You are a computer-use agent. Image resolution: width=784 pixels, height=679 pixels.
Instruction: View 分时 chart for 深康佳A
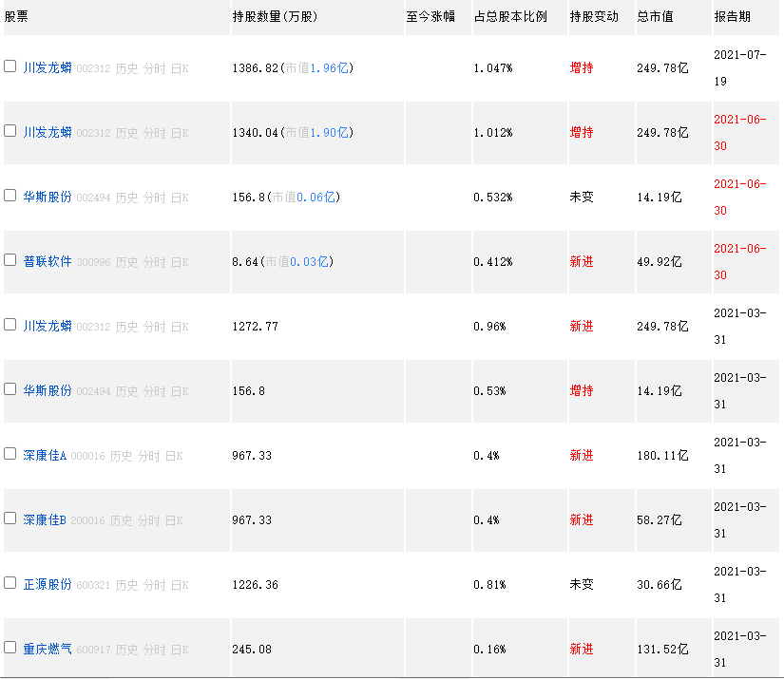click(149, 456)
